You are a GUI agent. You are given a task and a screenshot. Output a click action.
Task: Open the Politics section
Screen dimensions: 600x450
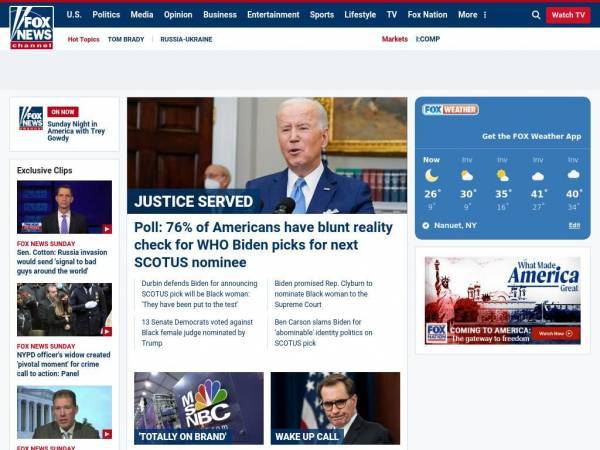click(106, 15)
